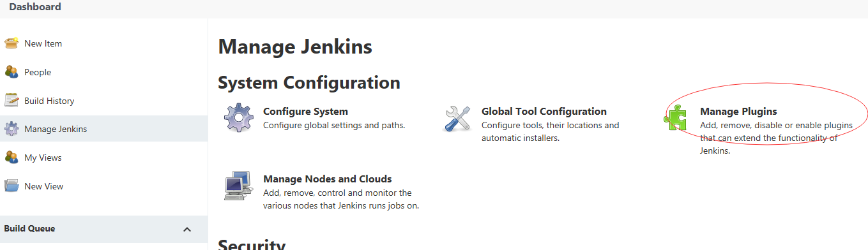868x250 pixels.
Task: Open Build History from the sidebar
Action: coord(49,101)
